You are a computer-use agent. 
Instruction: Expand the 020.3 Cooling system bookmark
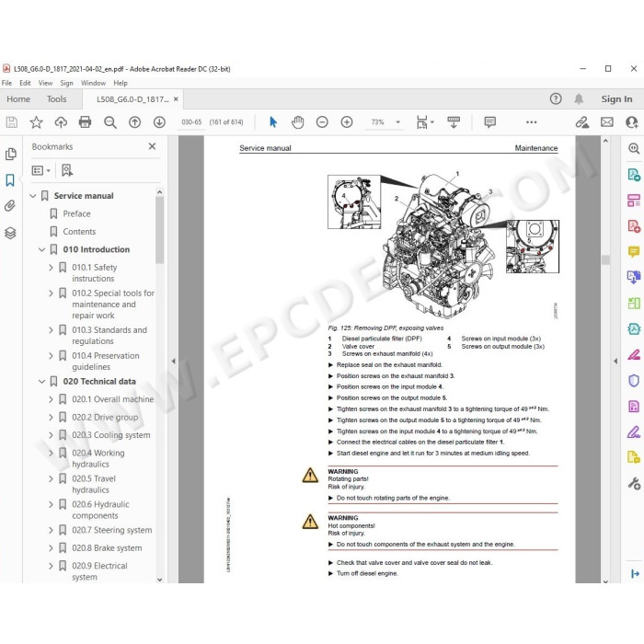(51, 435)
